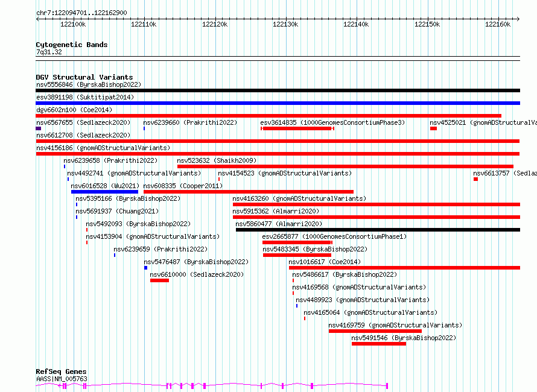Click the nsv608335 (Cooper2011) red bar
This screenshot has height=392, width=537.
click(x=249, y=192)
